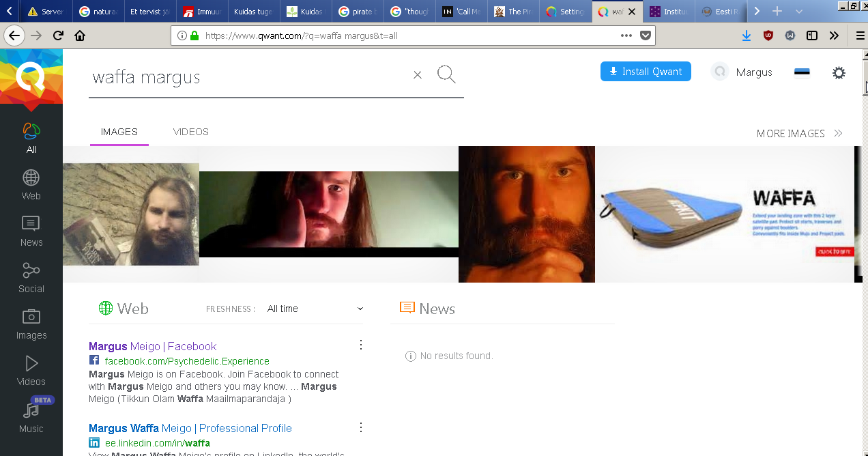This screenshot has width=868, height=456.
Task: Open Images category in sidebar
Action: click(x=31, y=324)
